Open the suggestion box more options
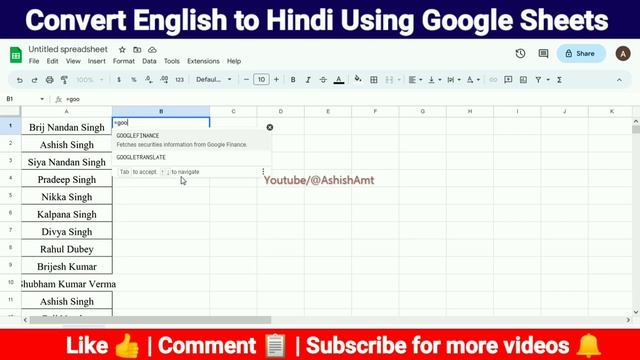 [263, 172]
